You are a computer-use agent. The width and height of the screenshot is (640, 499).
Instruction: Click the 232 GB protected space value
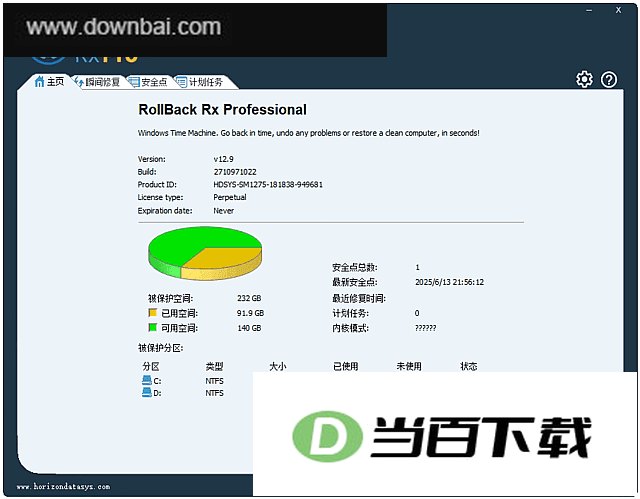coord(249,298)
